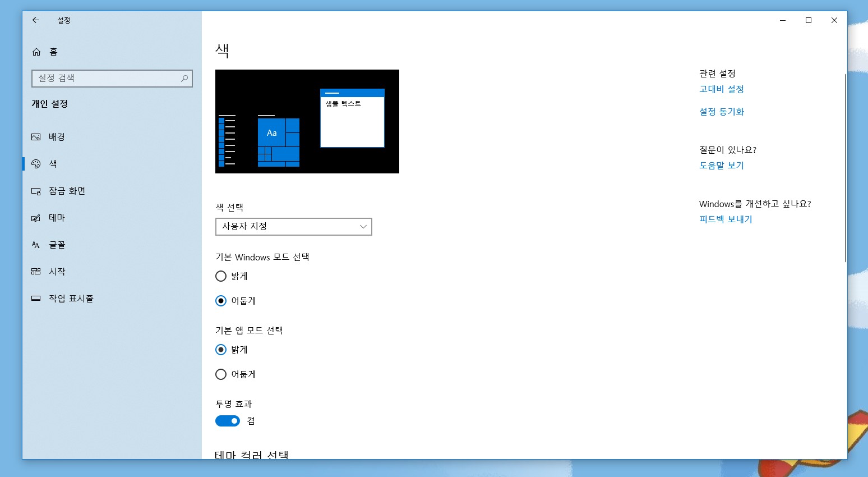This screenshot has height=477, width=868.
Task: Click the vertical scrollbar of settings page
Action: [845, 167]
